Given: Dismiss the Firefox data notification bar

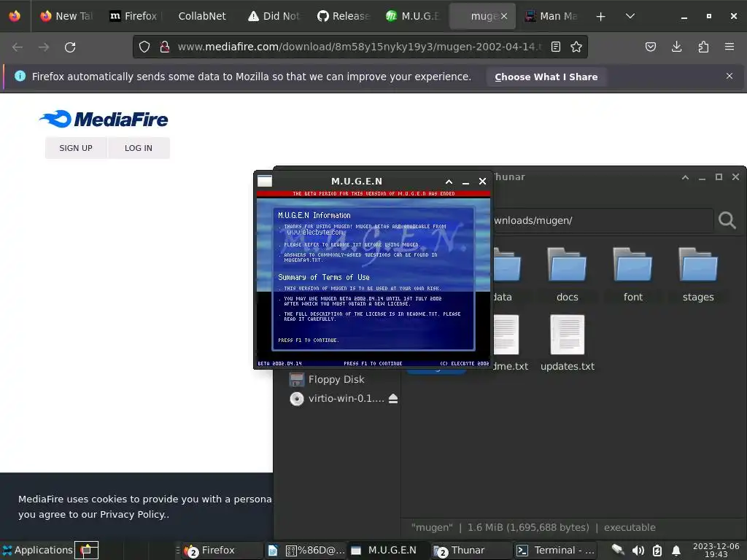Looking at the screenshot, I should pyautogui.click(x=729, y=76).
